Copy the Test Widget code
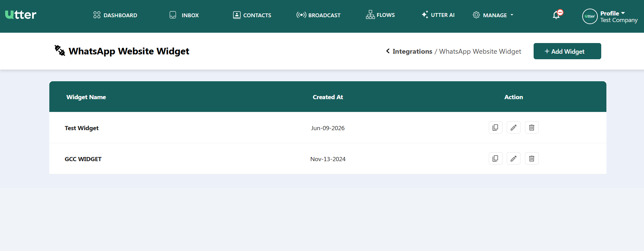 tap(495, 127)
